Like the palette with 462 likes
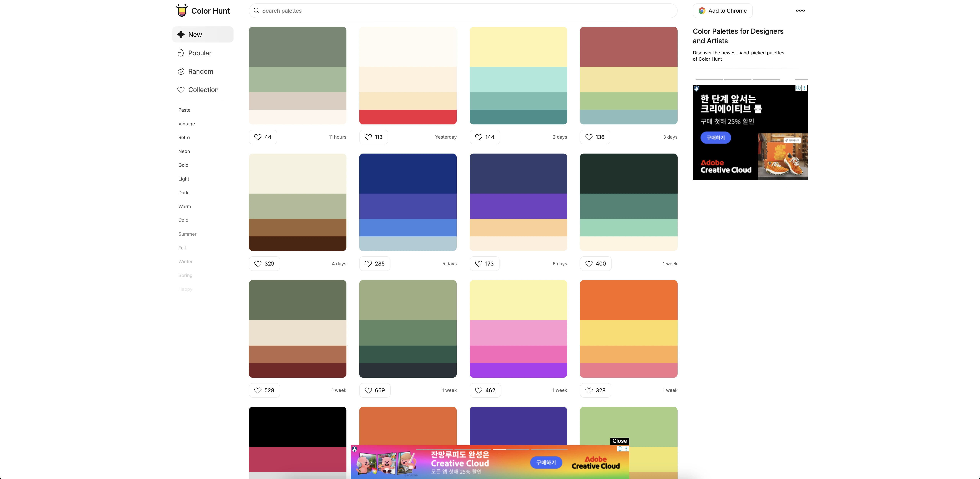980x479 pixels. tap(485, 390)
